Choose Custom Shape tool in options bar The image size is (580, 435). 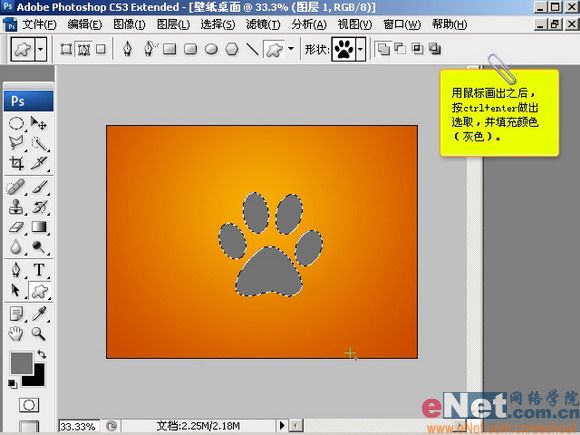274,49
